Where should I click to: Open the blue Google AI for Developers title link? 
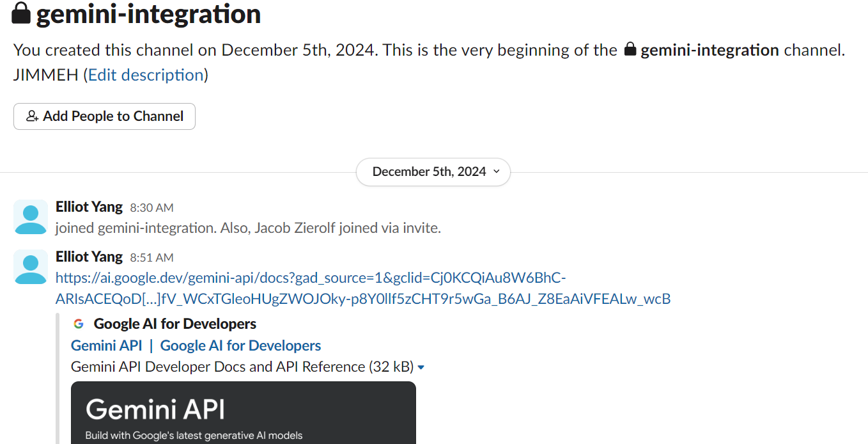coord(240,345)
